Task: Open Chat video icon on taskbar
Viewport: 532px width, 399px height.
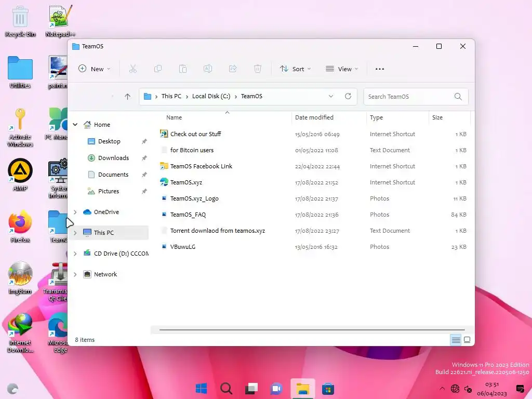Action: pyautogui.click(x=276, y=389)
